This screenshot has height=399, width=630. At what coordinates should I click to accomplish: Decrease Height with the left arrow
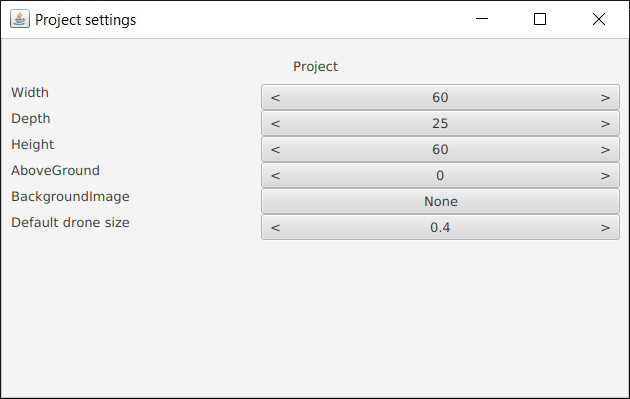click(x=275, y=150)
